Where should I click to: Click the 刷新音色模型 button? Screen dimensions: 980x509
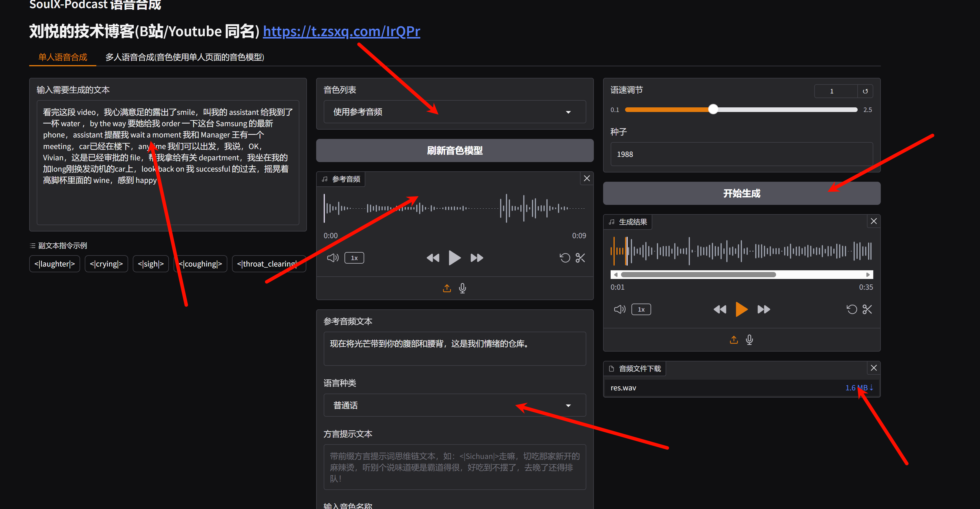pos(454,150)
